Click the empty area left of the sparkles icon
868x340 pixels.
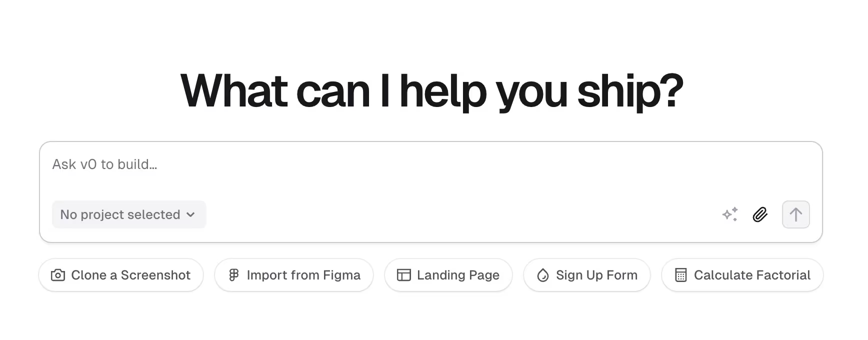500,214
